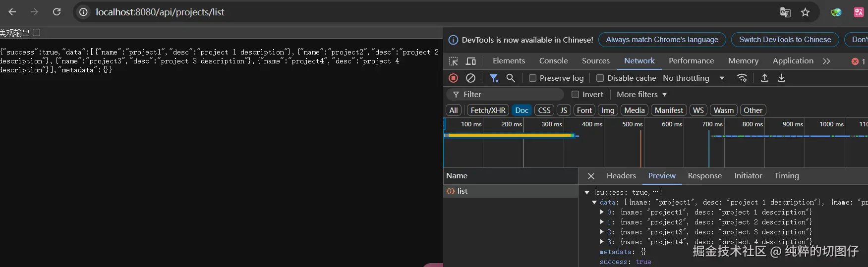The height and width of the screenshot is (267, 868).
Task: Filter by Manifest requests
Action: pos(669,110)
